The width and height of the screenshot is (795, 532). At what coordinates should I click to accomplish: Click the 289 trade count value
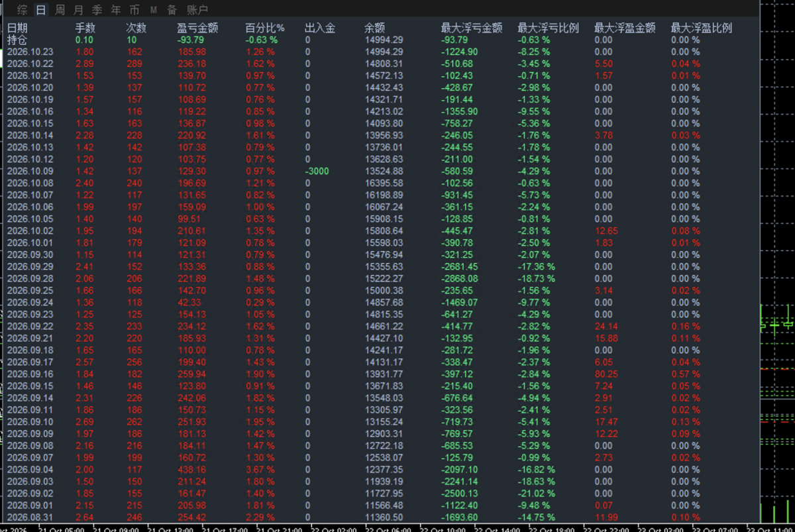pos(134,64)
